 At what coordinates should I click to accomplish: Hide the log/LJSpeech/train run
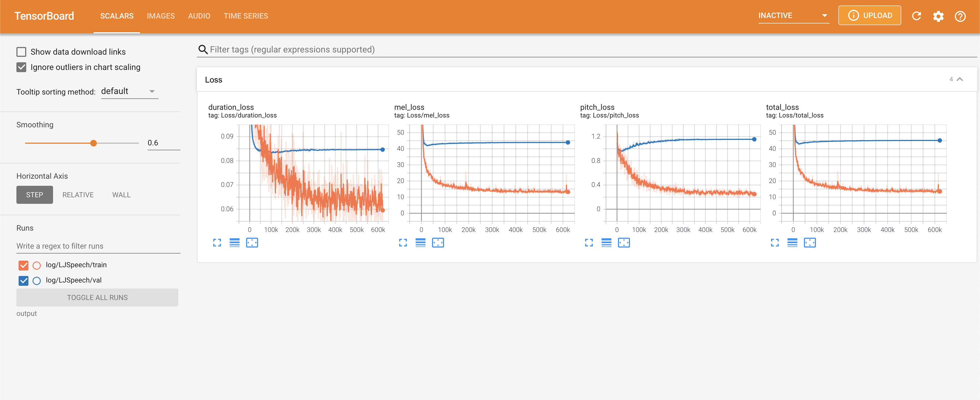click(x=24, y=265)
